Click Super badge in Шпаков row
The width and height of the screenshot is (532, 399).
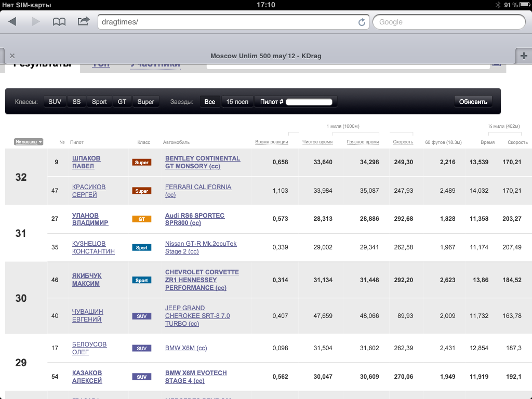[141, 163]
